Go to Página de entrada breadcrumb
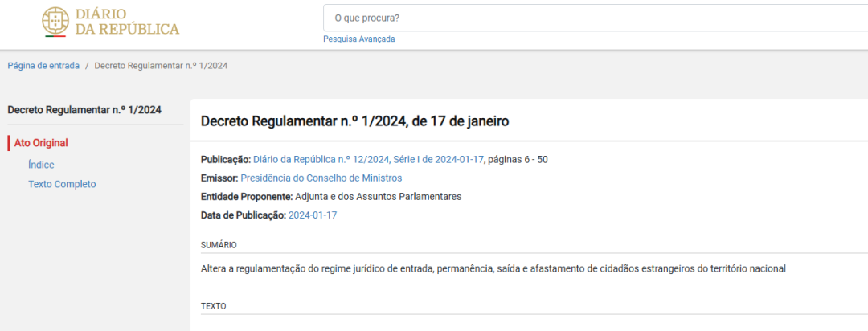 pyautogui.click(x=43, y=66)
